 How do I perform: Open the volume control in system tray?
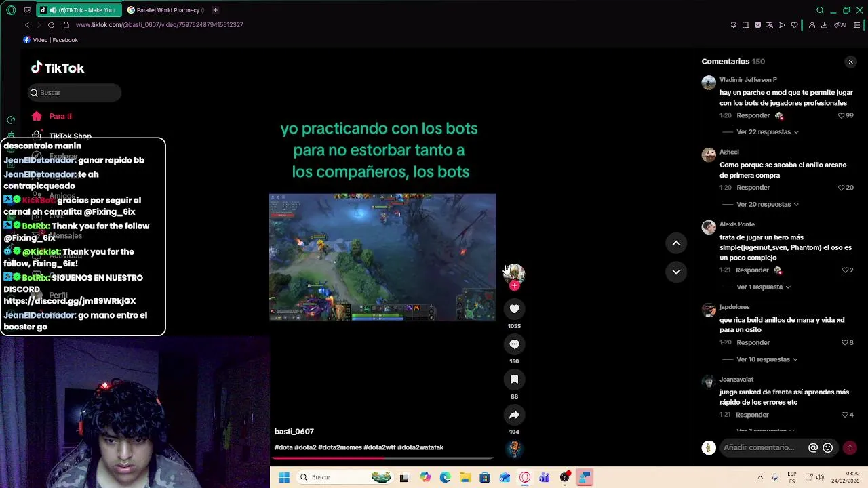click(820, 477)
